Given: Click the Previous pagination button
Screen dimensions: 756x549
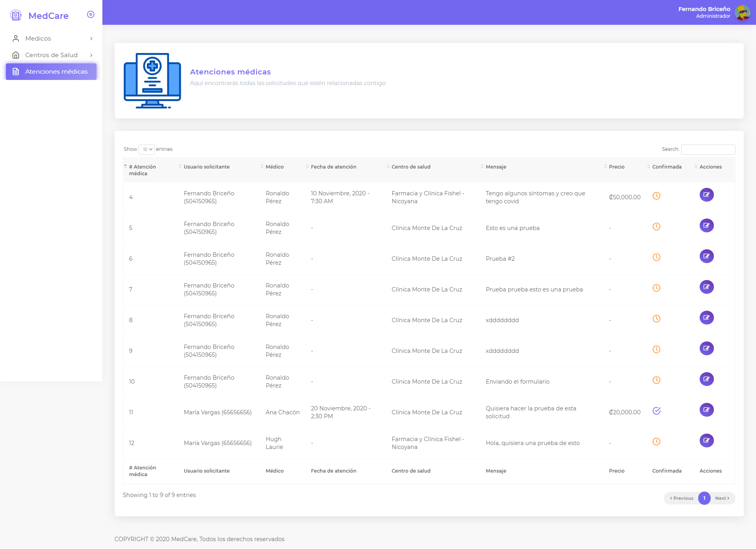Looking at the screenshot, I should (682, 498).
